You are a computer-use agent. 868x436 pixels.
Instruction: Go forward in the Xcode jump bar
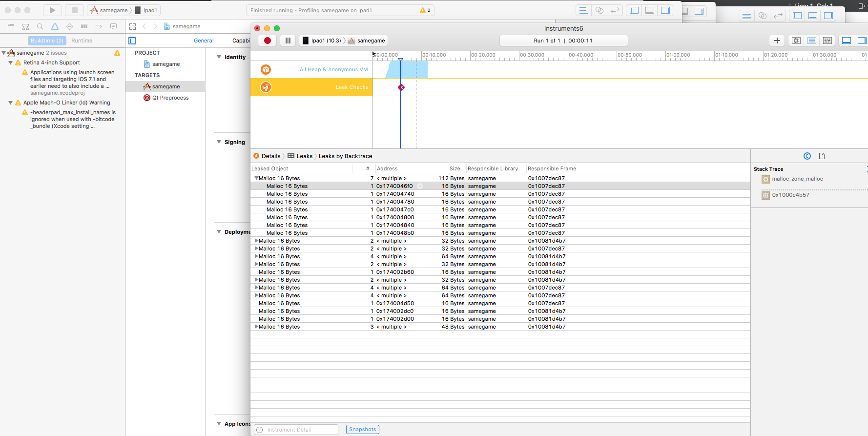[x=155, y=26]
